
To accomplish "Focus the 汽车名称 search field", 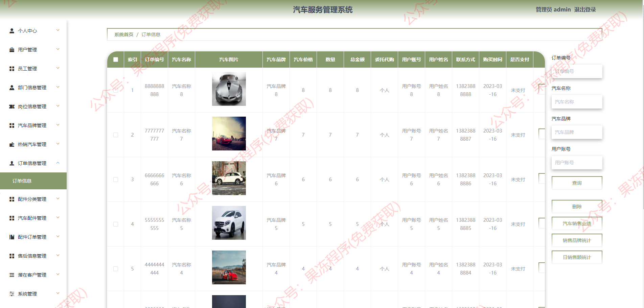I will (x=577, y=102).
